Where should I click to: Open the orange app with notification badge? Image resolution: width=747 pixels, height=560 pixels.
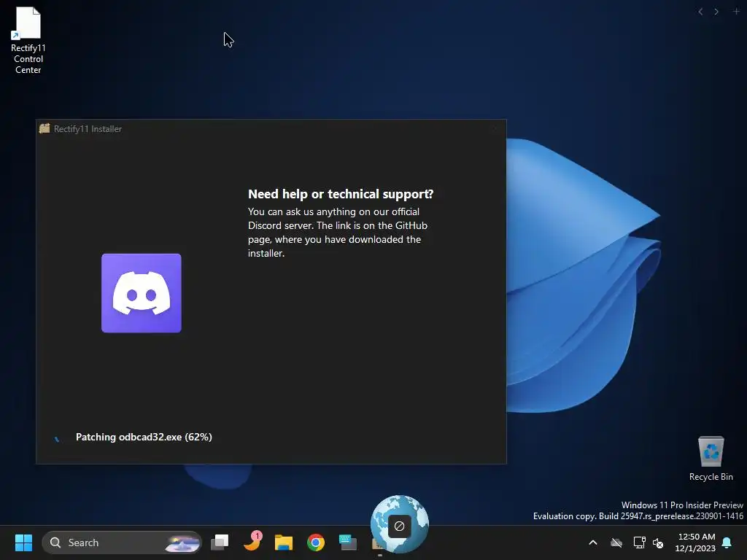pos(252,542)
